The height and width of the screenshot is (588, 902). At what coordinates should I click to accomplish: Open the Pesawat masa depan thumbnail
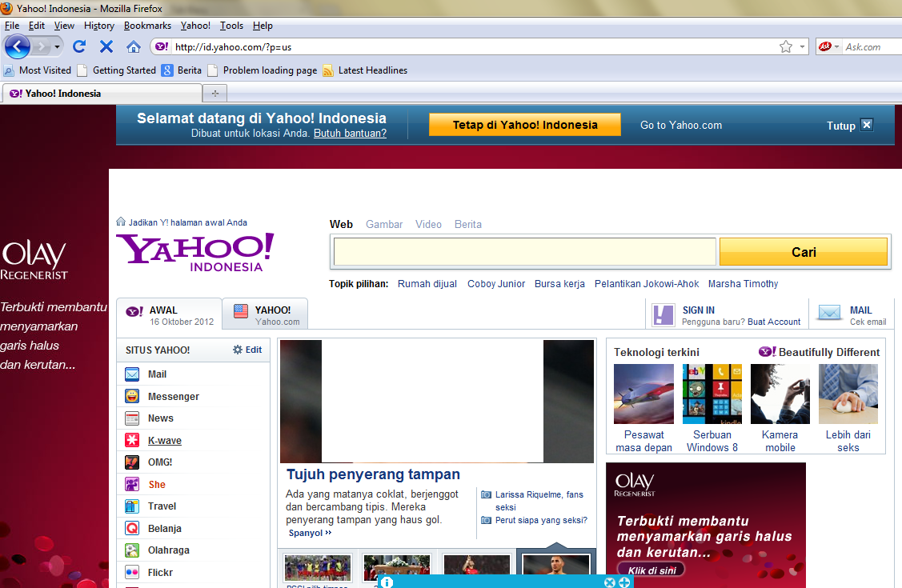pos(643,394)
